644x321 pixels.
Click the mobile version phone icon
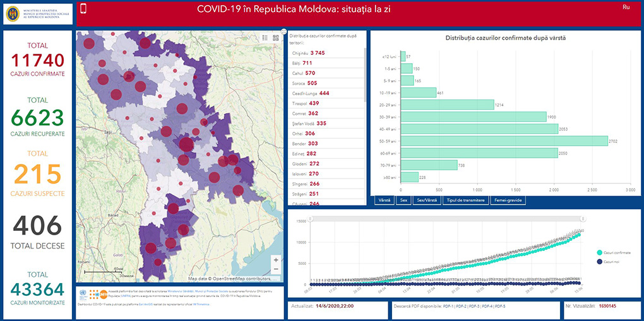coord(83,9)
